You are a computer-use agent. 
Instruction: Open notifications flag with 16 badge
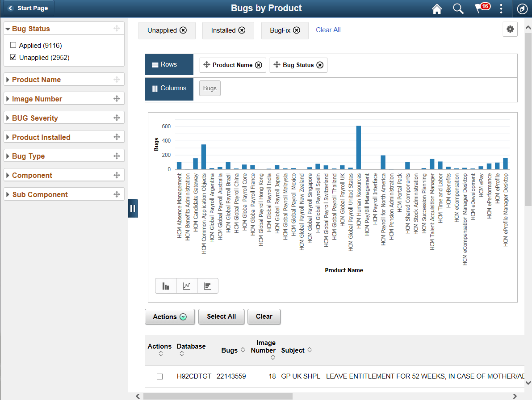click(482, 8)
